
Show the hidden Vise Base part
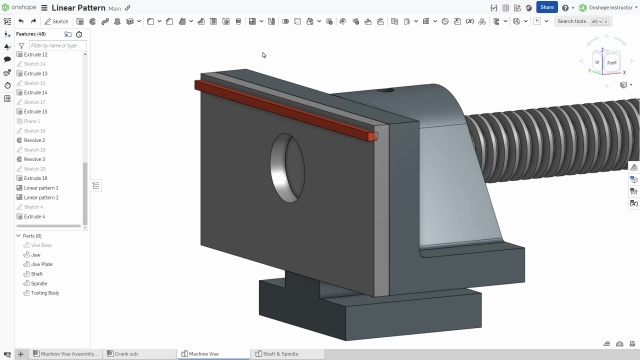[27, 245]
